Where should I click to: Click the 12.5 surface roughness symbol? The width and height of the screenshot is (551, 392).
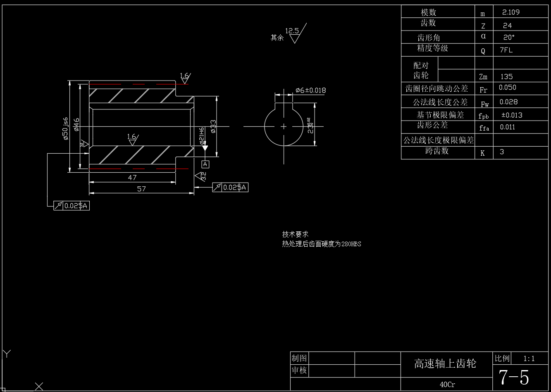tap(295, 33)
